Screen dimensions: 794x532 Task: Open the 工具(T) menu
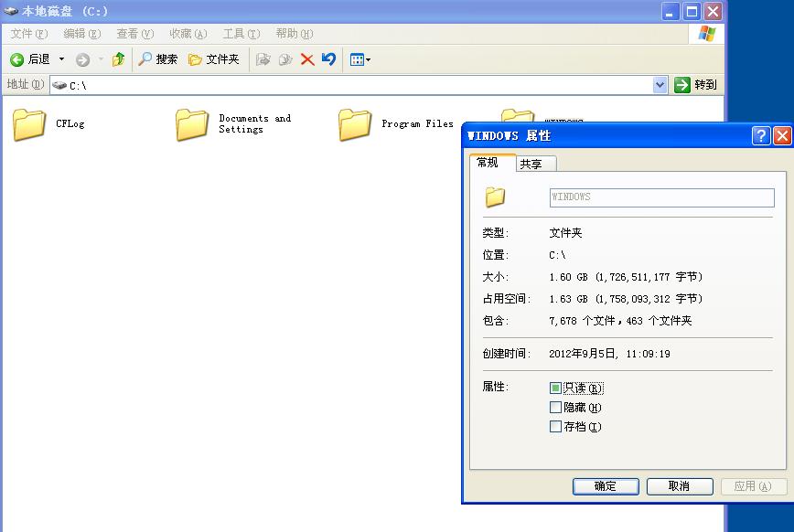coord(241,34)
